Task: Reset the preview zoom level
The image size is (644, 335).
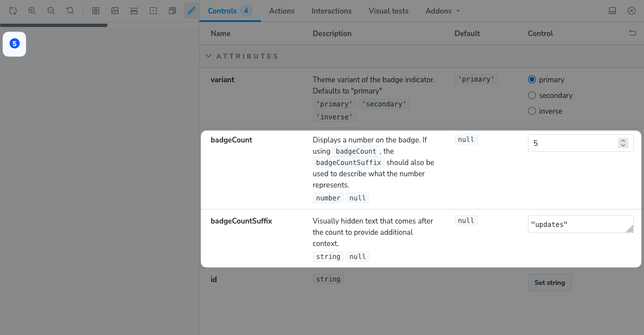Action: pos(70,11)
